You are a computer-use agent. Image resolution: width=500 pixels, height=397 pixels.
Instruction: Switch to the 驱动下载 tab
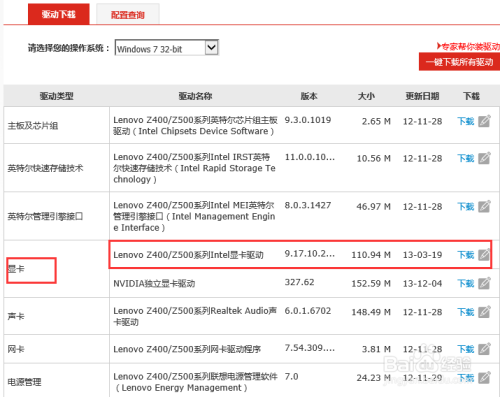point(59,14)
